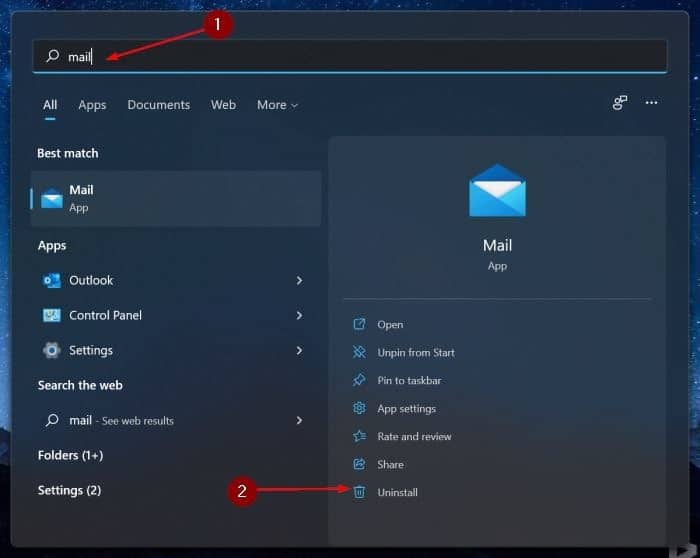Switch to the Web filter tab

click(223, 105)
